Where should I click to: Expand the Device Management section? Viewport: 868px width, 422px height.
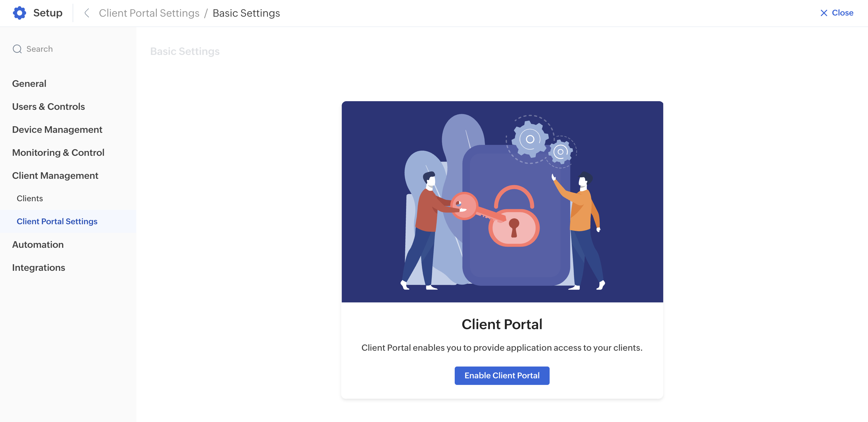pos(57,130)
